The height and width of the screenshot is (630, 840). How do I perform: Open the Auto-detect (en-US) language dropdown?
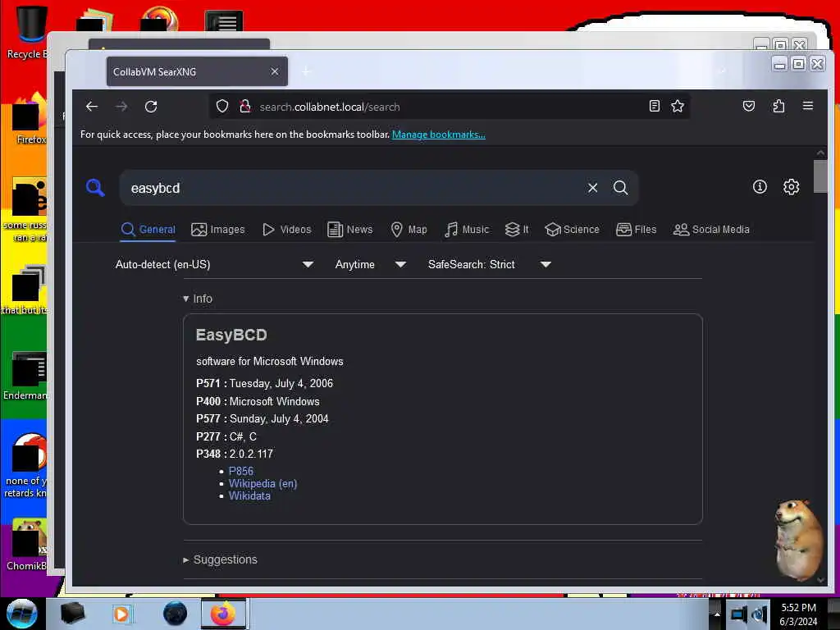click(214, 264)
